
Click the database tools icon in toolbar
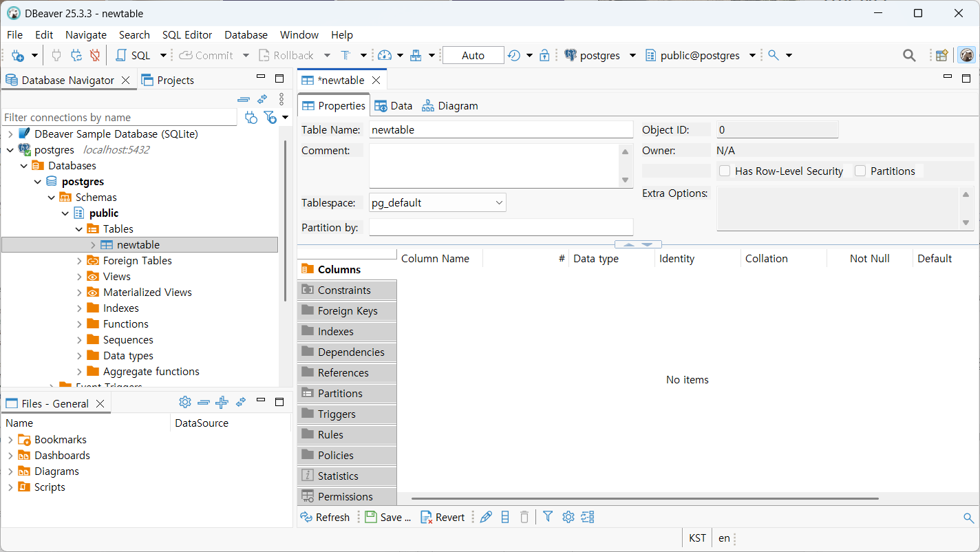tap(416, 56)
